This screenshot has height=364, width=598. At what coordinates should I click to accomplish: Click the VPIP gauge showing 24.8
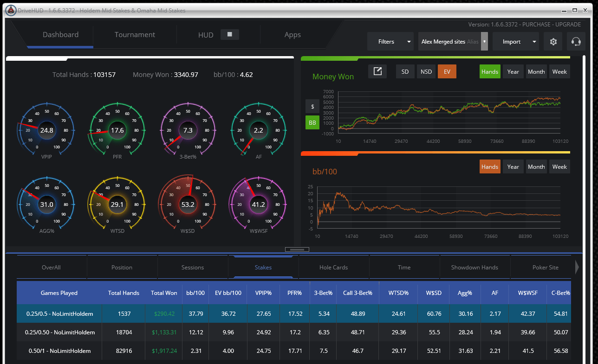pos(46,130)
